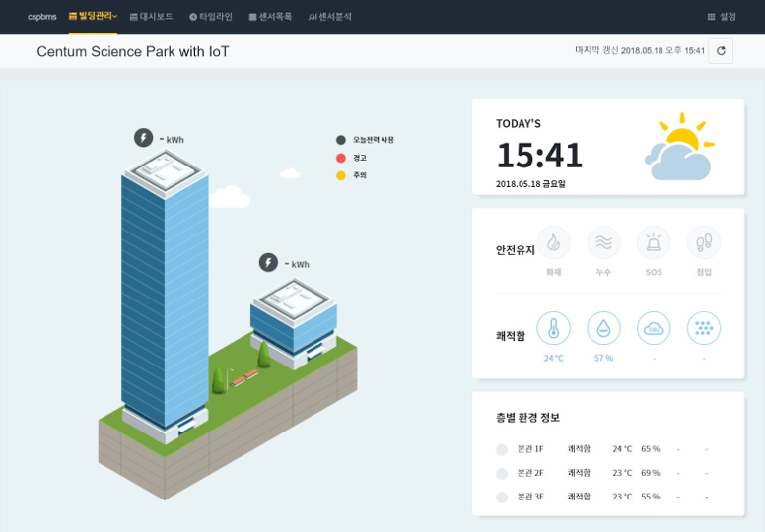Click the small building's lightning power icon
765x532 pixels.
268,263
